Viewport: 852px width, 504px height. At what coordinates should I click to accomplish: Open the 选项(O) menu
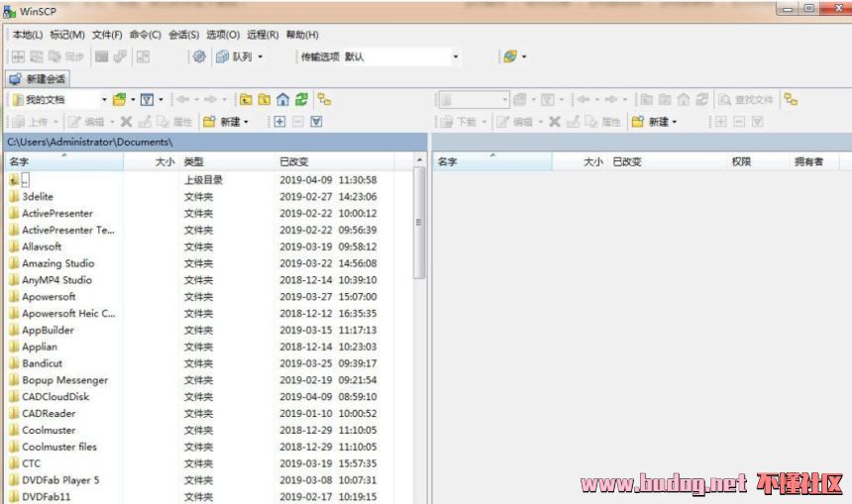coord(223,35)
